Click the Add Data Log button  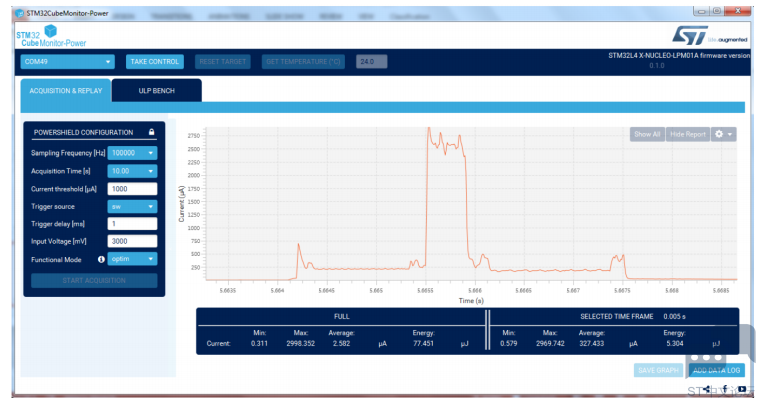716,370
